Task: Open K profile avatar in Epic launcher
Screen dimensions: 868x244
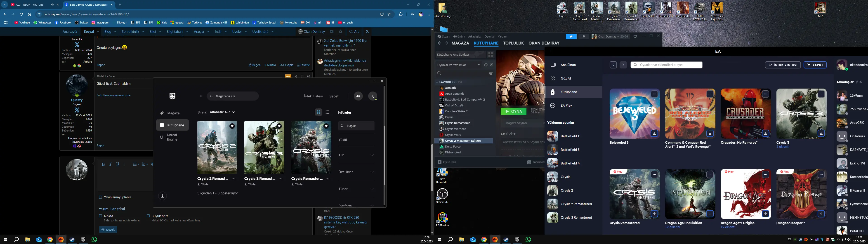Action: (x=372, y=96)
